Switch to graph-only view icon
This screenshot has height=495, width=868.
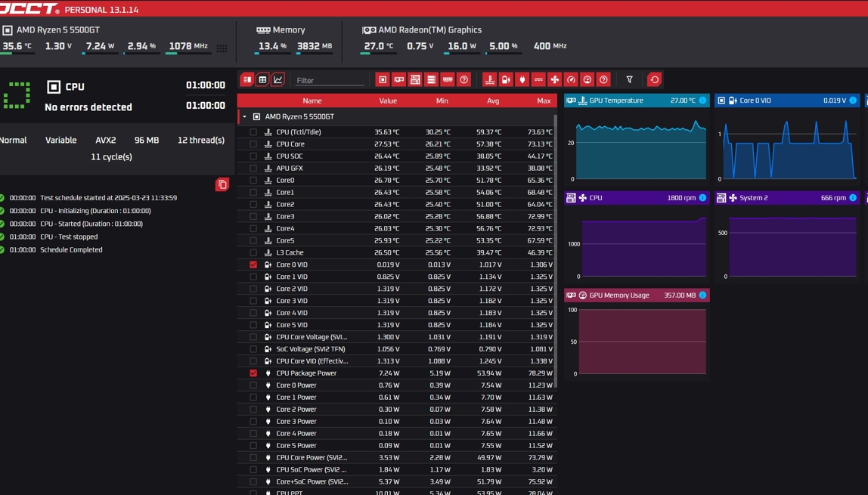click(x=278, y=79)
